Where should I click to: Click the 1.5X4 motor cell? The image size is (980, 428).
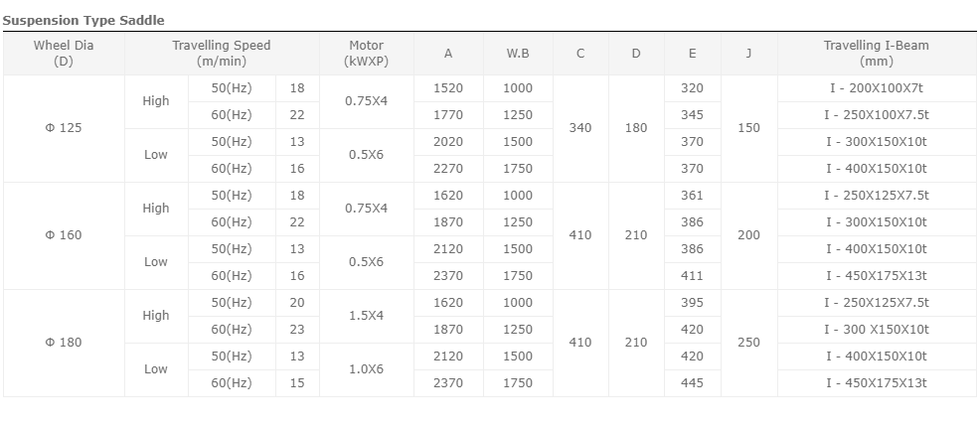coord(366,316)
